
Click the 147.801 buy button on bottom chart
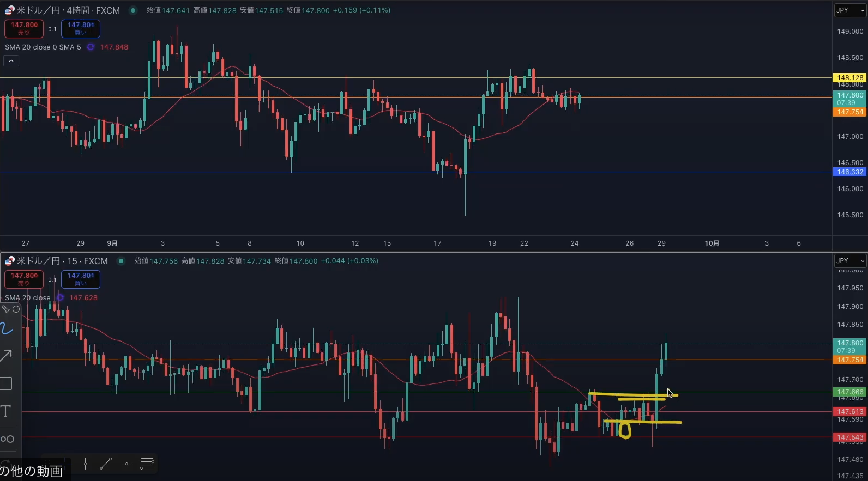click(x=81, y=279)
